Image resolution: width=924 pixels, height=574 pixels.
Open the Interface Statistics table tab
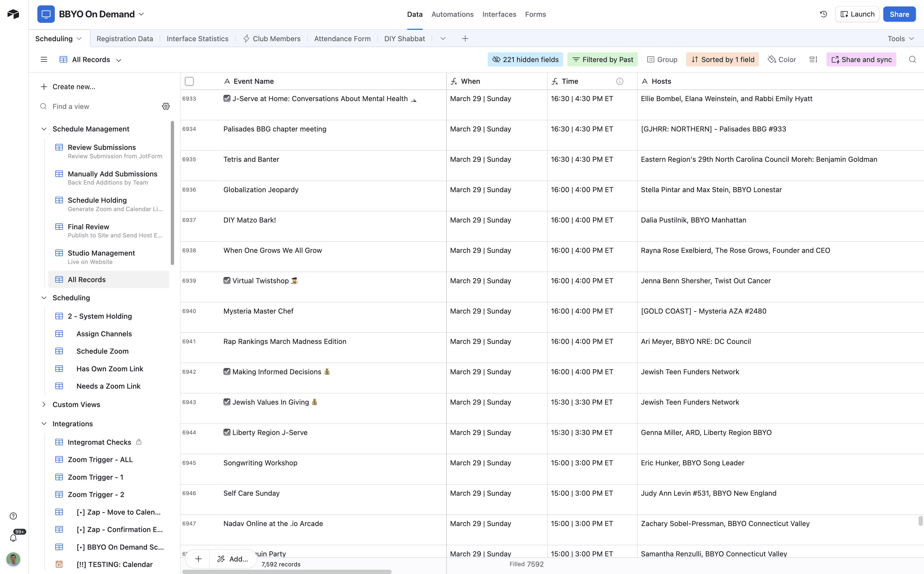[197, 39]
